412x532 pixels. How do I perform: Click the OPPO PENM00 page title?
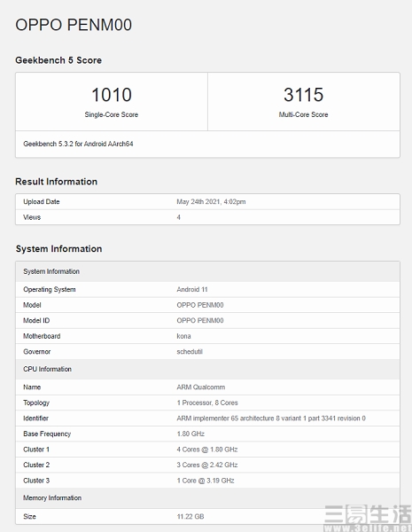click(x=74, y=25)
